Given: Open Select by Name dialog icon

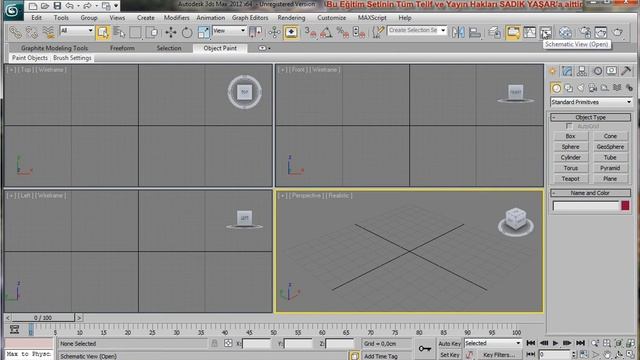Looking at the screenshot, I should (x=119, y=32).
